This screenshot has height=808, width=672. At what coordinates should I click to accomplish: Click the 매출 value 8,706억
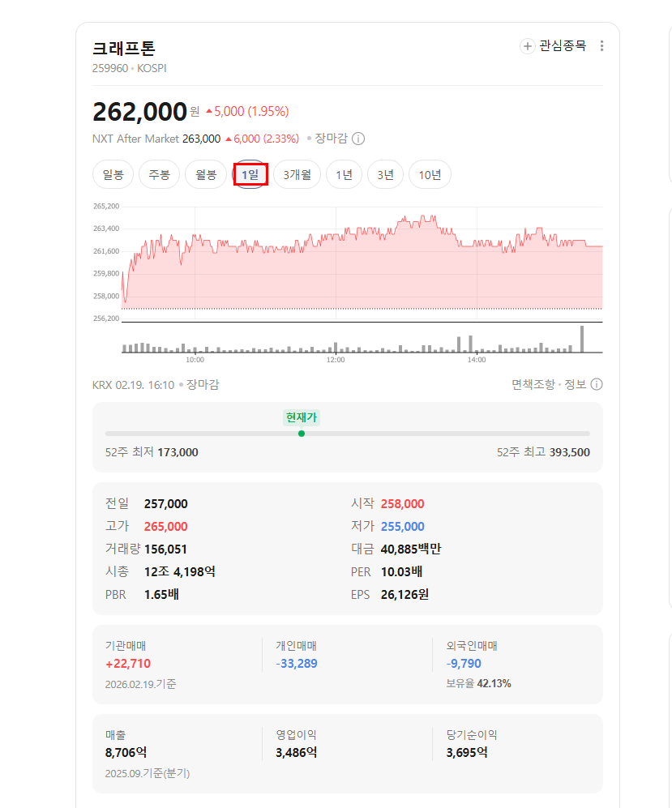pos(126,752)
